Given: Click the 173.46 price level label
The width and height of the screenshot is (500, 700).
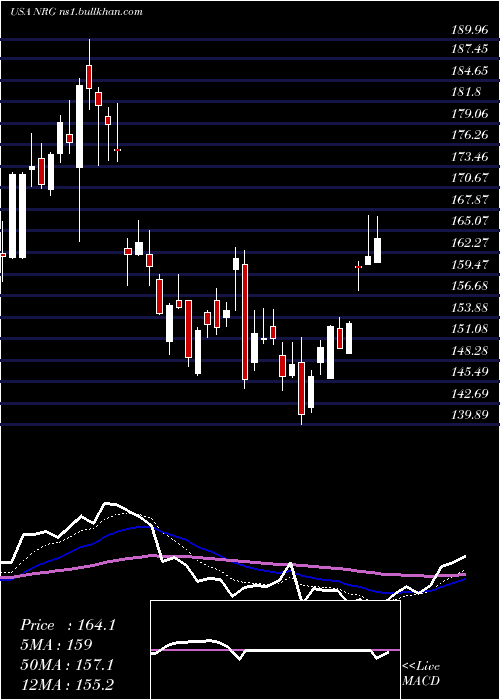Looking at the screenshot, I should click(x=469, y=157).
